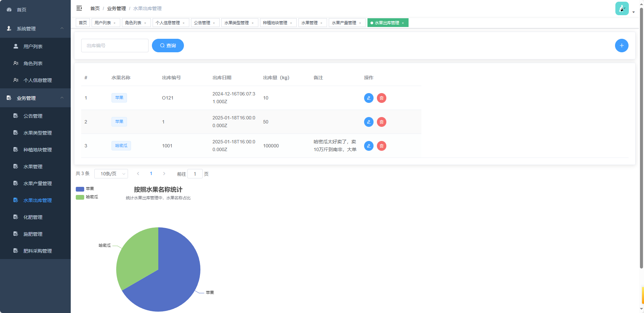Edit the first 苹果 record with pencil icon

(368, 98)
